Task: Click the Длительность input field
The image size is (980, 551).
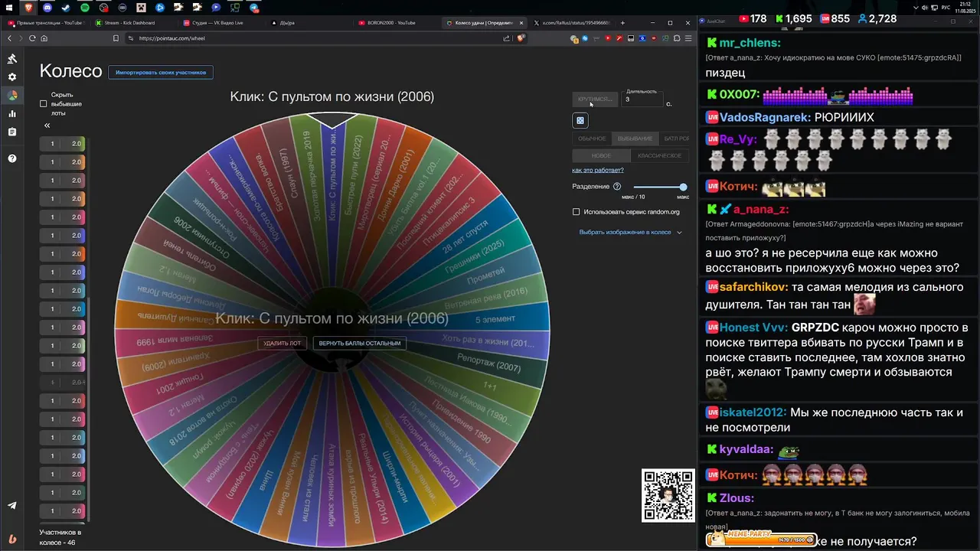Action: point(642,99)
